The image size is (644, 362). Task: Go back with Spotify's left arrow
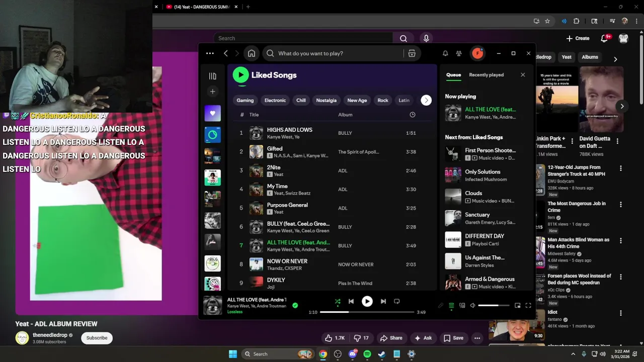[x=226, y=53]
